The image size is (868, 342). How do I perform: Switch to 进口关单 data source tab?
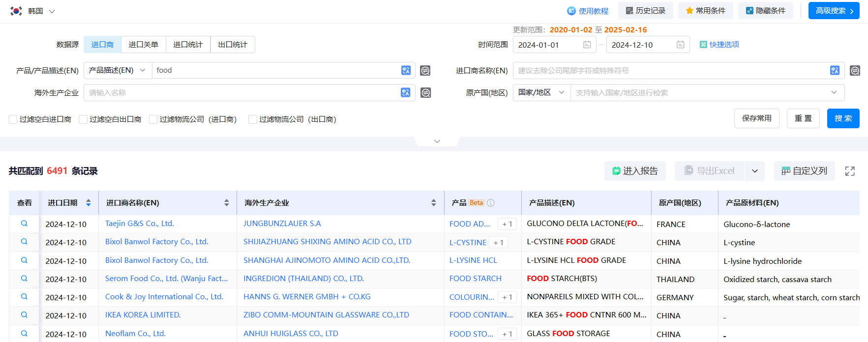tap(143, 45)
